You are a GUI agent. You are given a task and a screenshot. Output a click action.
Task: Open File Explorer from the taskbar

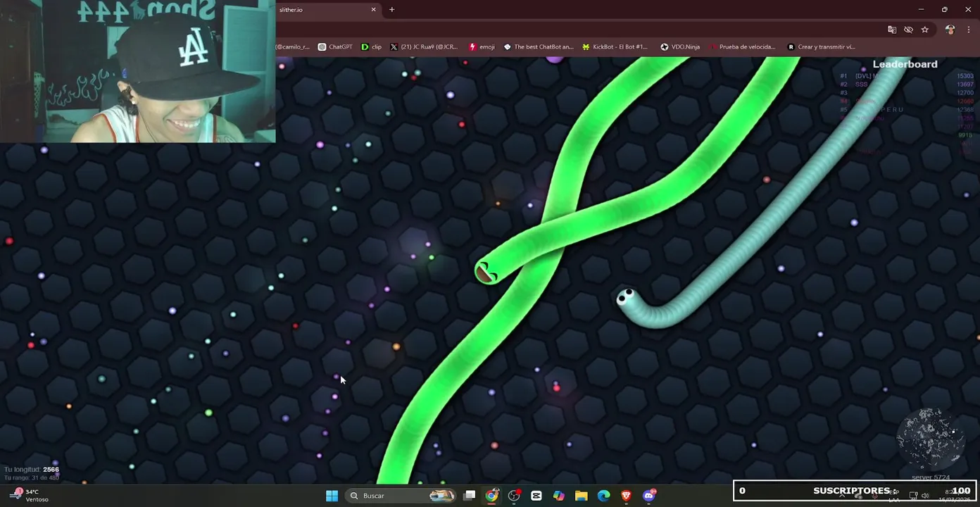pyautogui.click(x=582, y=496)
